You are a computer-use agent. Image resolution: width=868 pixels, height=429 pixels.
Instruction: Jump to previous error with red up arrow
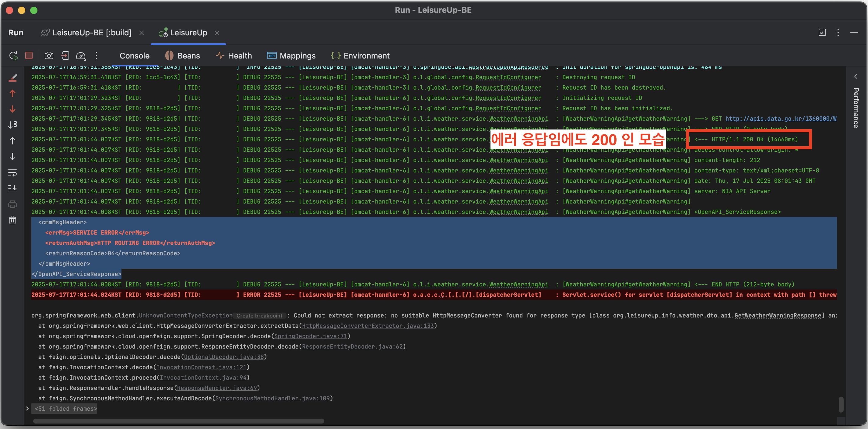(x=12, y=94)
